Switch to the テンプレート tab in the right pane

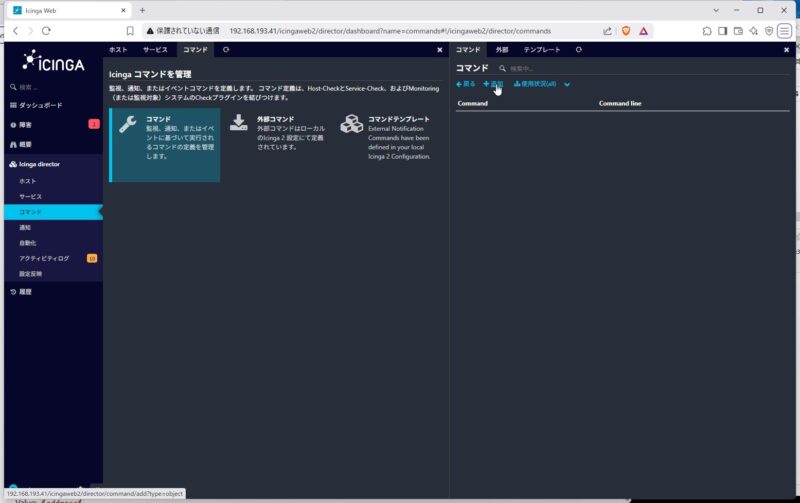point(542,49)
